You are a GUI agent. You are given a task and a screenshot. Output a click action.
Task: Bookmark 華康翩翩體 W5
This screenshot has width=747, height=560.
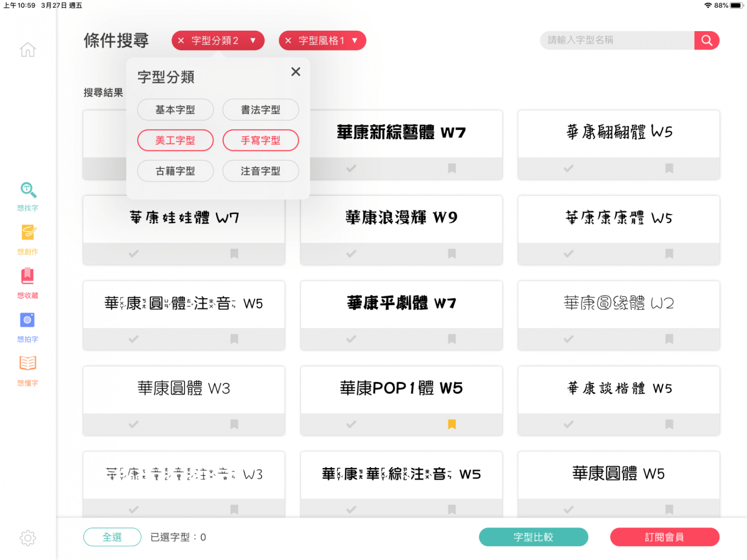pos(669,168)
